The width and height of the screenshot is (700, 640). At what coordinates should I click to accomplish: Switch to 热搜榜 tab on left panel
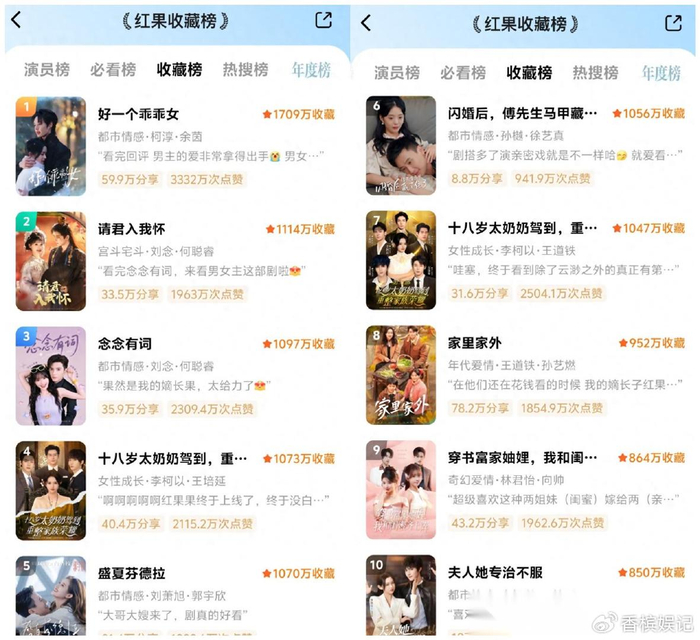click(246, 70)
